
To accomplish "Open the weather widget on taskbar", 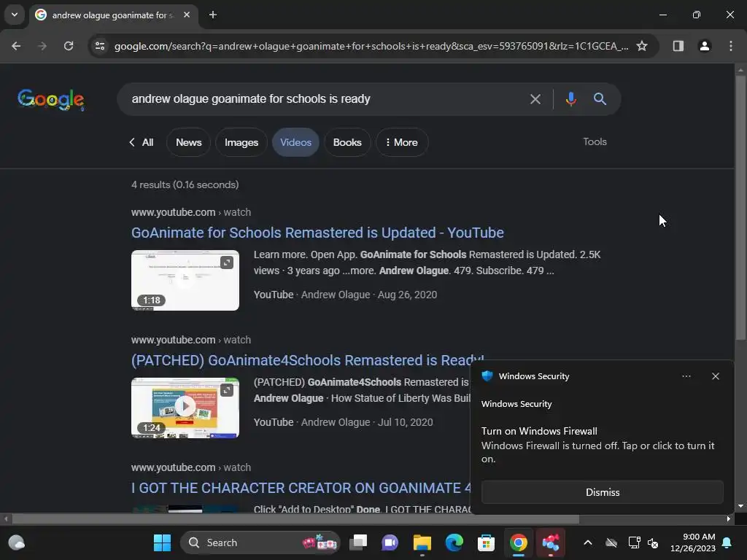I will point(17,542).
